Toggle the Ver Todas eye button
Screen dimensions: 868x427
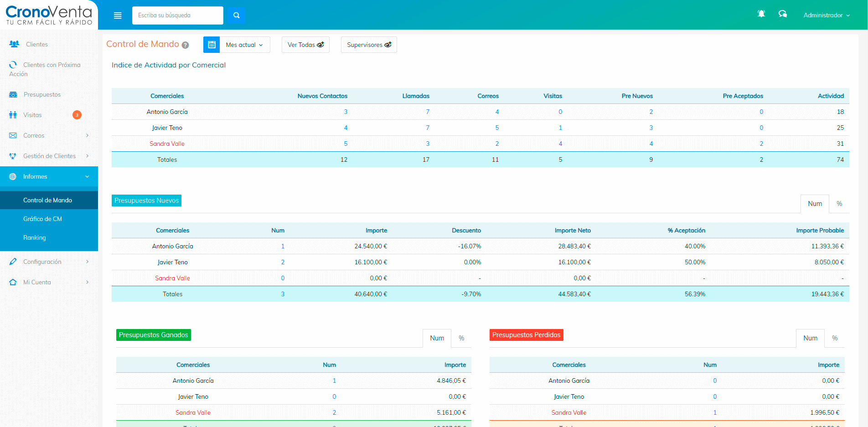click(305, 45)
